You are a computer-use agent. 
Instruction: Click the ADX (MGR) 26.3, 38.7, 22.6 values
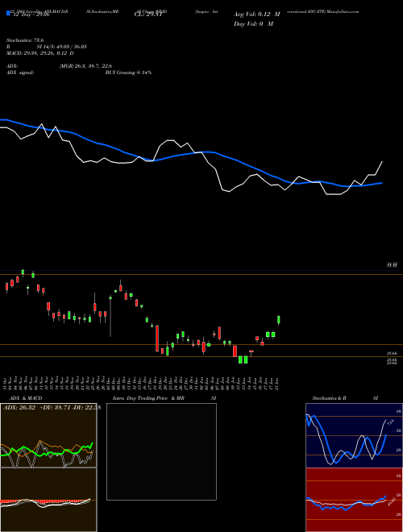(85, 66)
